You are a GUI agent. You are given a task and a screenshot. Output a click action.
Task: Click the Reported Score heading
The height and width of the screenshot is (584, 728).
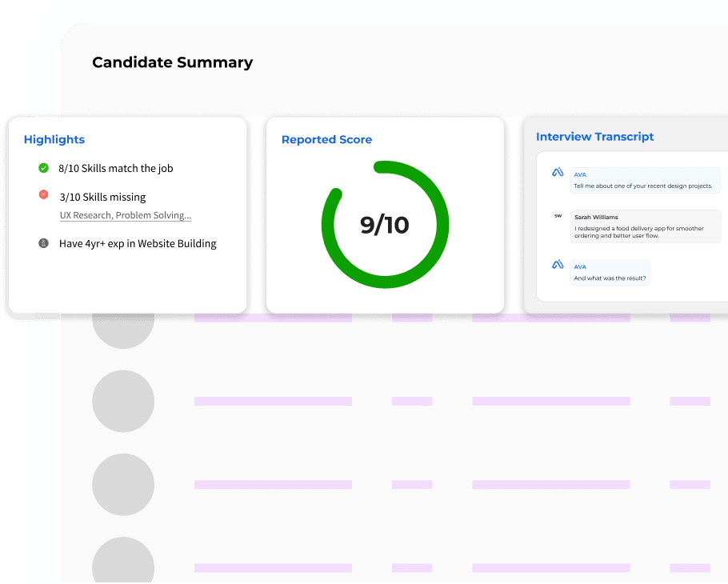pyautogui.click(x=326, y=139)
